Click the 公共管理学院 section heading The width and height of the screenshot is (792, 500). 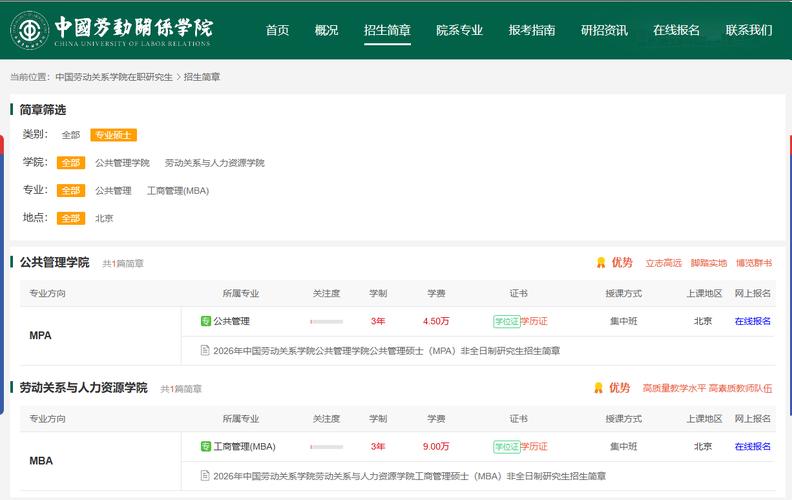click(55, 263)
